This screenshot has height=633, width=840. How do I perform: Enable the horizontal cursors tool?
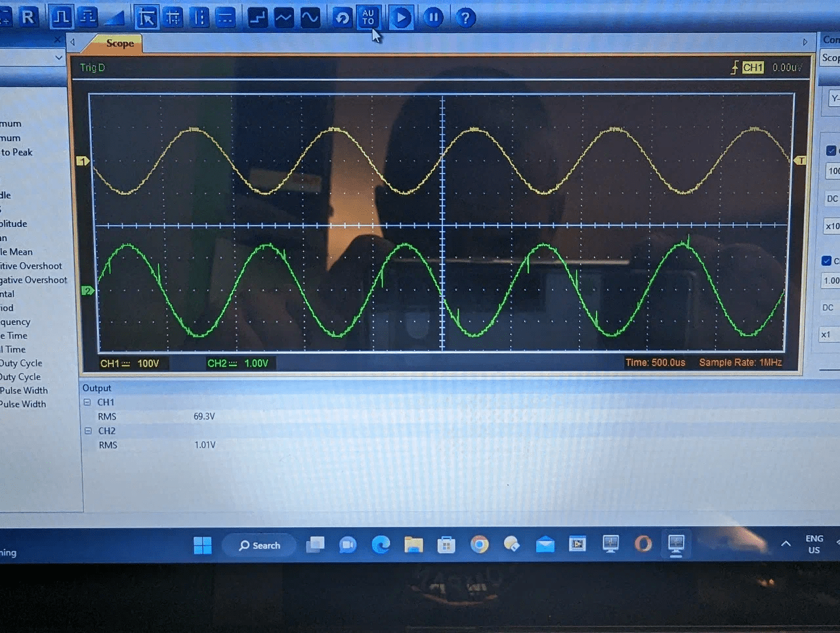click(x=225, y=17)
